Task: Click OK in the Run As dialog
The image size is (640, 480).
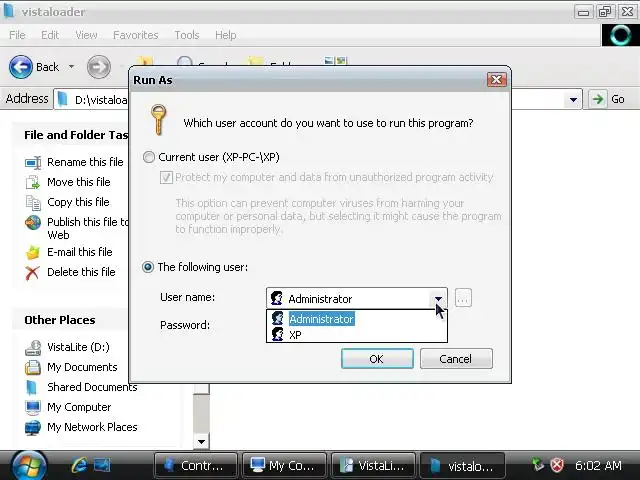Action: pos(377,359)
